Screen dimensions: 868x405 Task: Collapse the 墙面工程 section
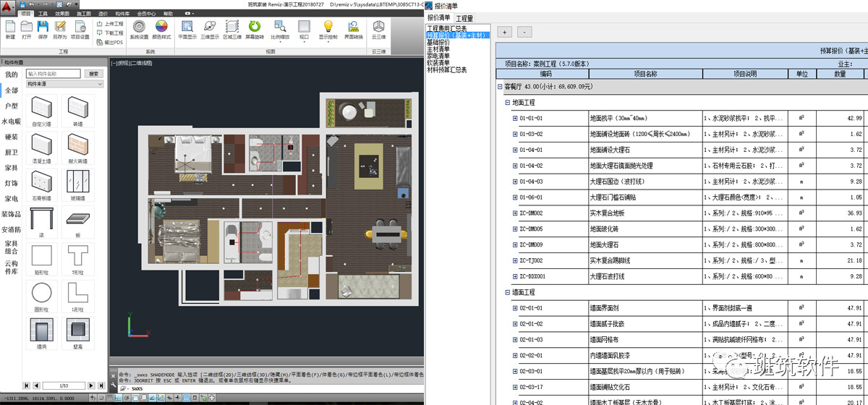(506, 293)
